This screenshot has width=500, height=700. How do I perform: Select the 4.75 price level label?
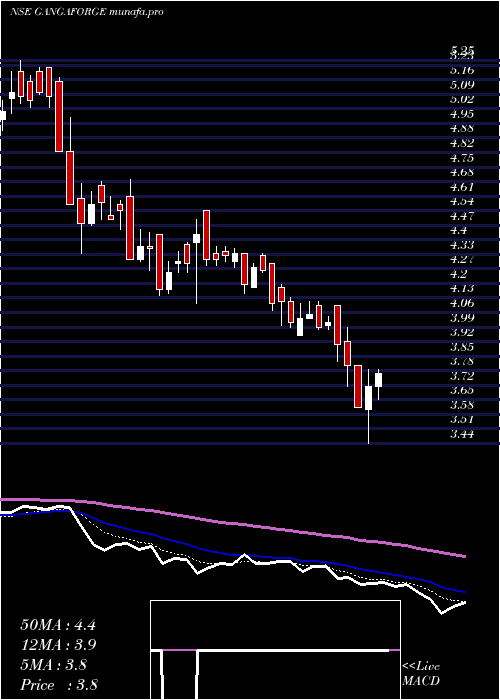[x=462, y=158]
